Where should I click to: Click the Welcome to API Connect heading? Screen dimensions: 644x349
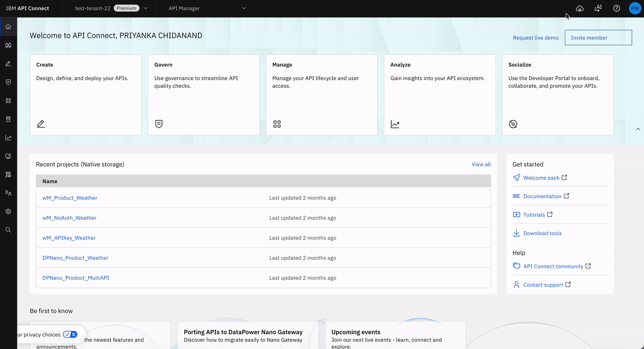click(116, 36)
